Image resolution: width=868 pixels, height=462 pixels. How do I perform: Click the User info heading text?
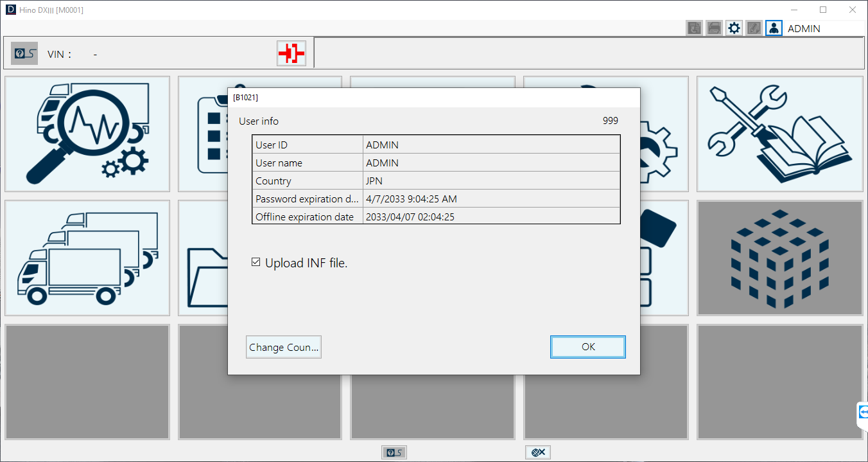[259, 121]
